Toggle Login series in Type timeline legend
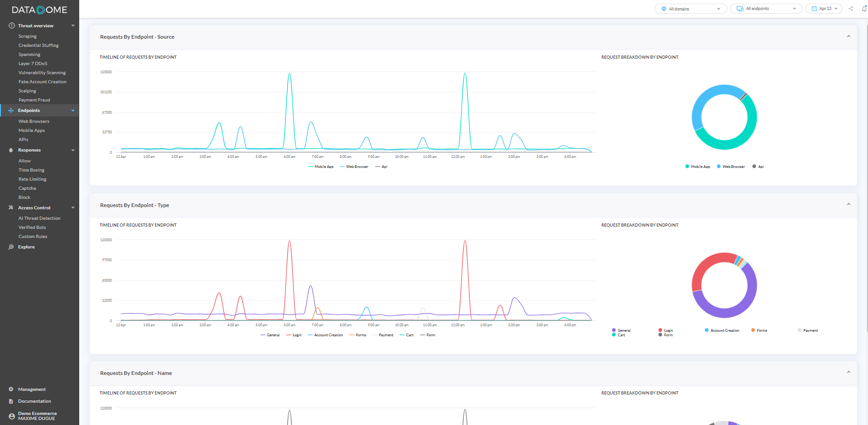Screen dimensions: 868x425 [x=294, y=335]
